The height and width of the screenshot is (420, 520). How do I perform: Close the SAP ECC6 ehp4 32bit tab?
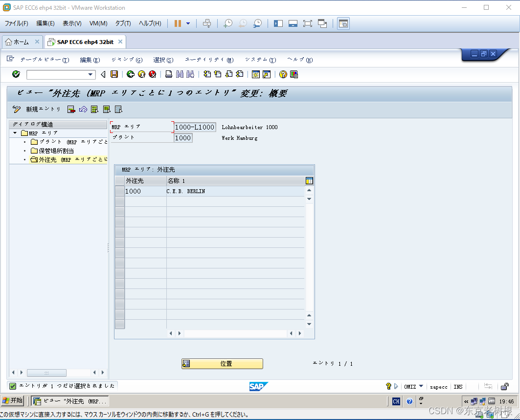coord(120,42)
